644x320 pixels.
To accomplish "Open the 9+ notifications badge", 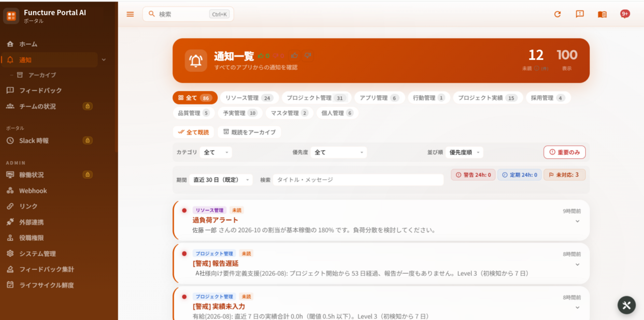I will 625,14.
